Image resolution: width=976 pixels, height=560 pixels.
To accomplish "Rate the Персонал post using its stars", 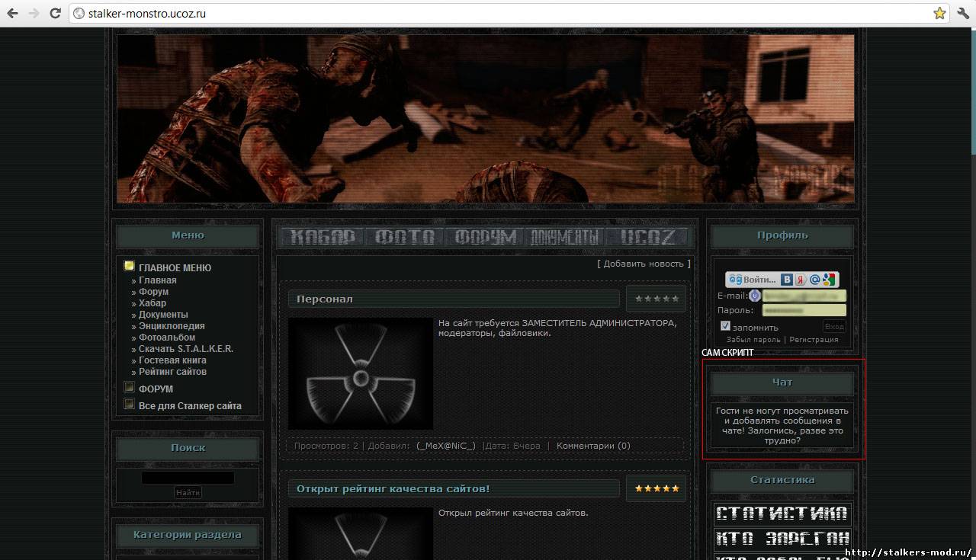I will coord(657,299).
